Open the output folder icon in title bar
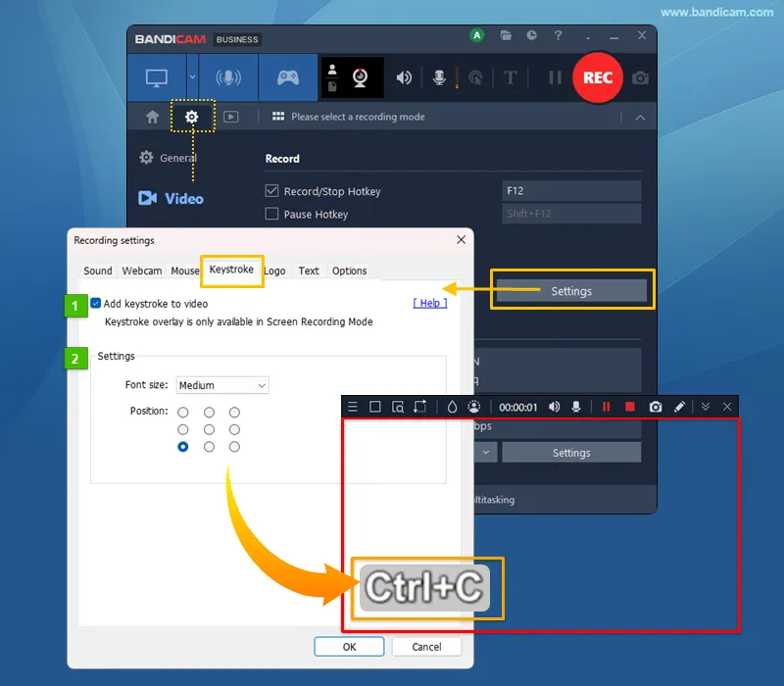This screenshot has height=686, width=784. 506,35
